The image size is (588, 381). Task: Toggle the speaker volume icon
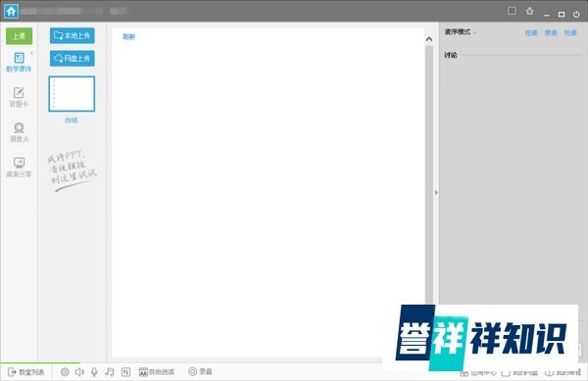tap(79, 372)
